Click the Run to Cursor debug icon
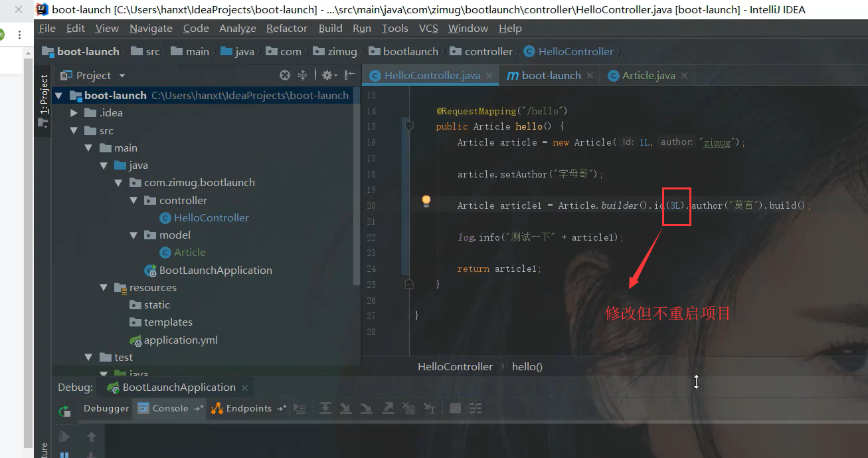 pos(430,409)
